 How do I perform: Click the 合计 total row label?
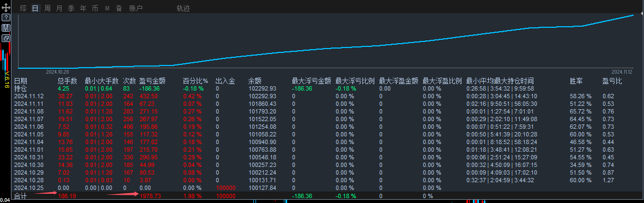21,196
